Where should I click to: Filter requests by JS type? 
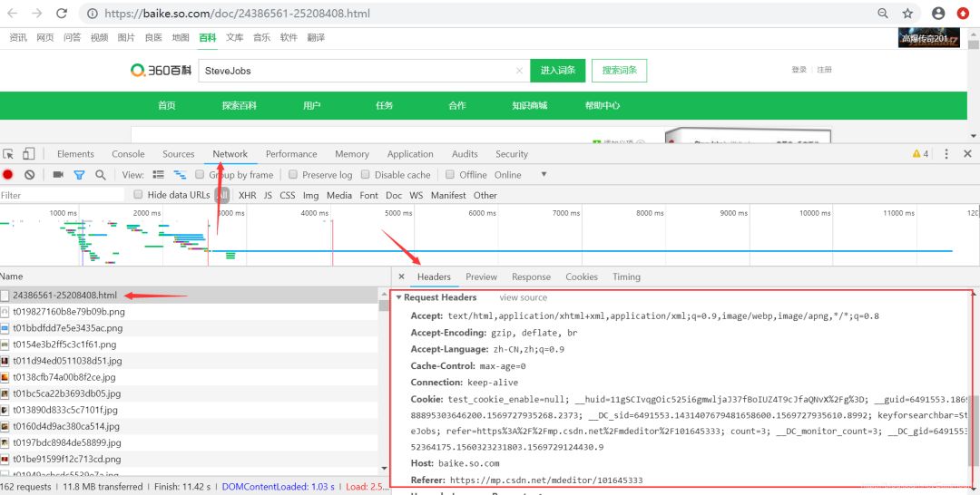[x=268, y=196]
